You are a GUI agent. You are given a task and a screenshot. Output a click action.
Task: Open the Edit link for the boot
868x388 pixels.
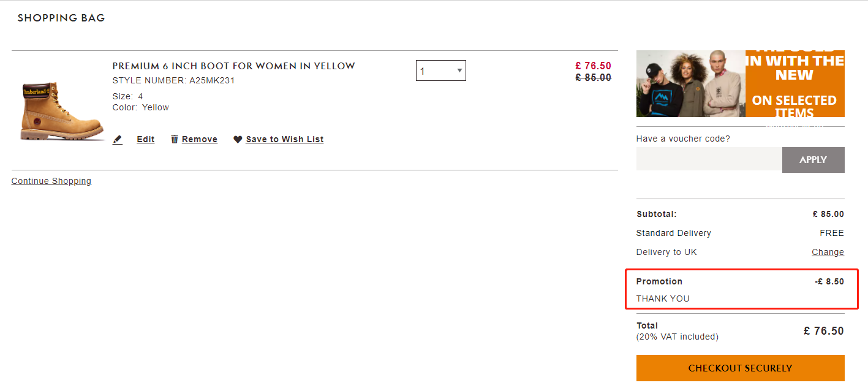click(x=146, y=140)
